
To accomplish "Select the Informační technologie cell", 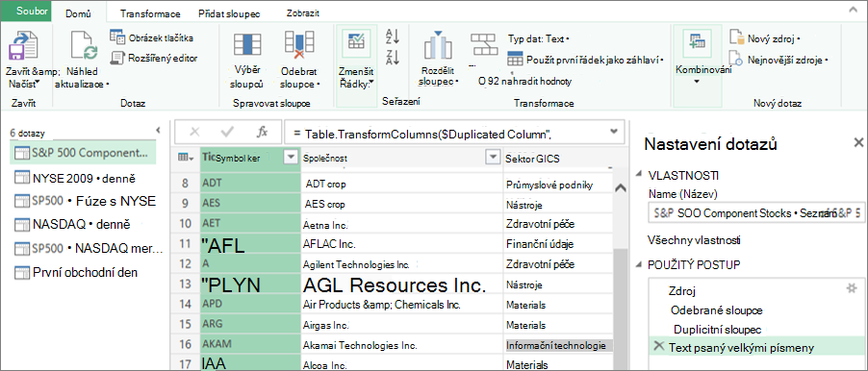I will tap(558, 345).
